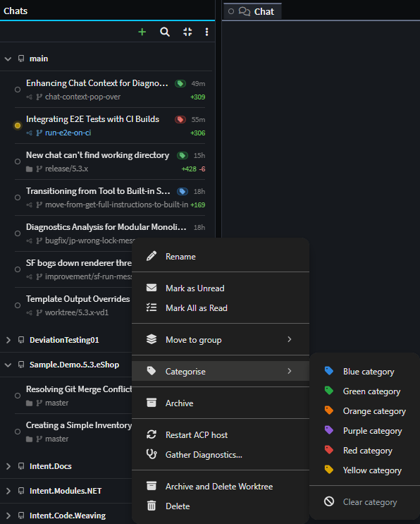
Task: Open Move to group submenu arrow
Action: pos(290,339)
